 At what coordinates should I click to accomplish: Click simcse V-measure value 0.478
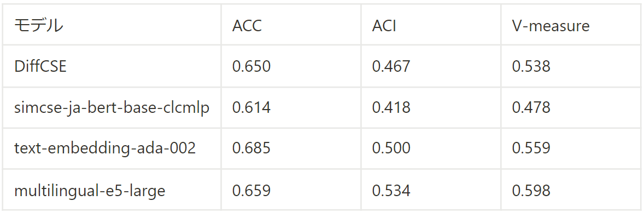point(531,107)
